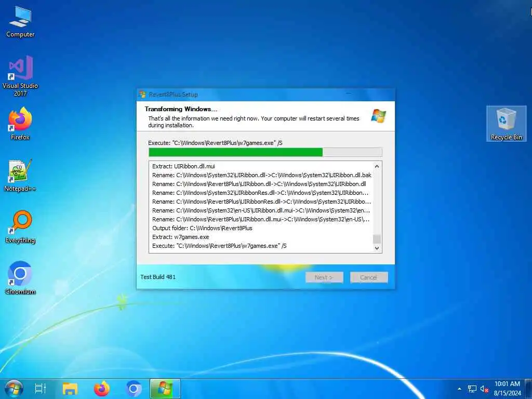Click the green installation progress bar
Viewport: 532px width, 399px height.
[265, 152]
